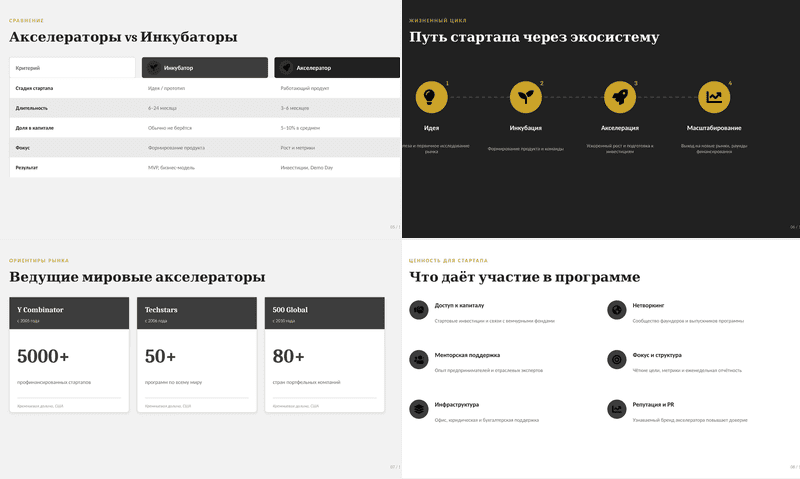Select the Доля в капитале table row

(x=205, y=128)
